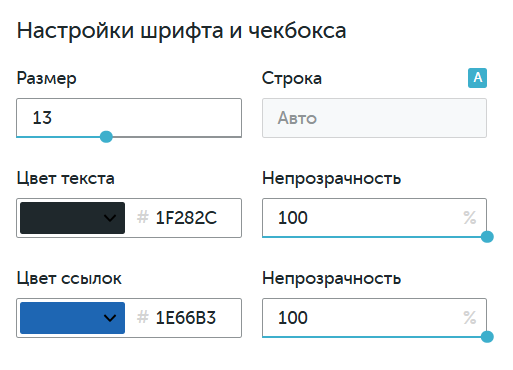Click the hash symbol before 1F282C
This screenshot has height=370, width=513.
pyautogui.click(x=143, y=217)
